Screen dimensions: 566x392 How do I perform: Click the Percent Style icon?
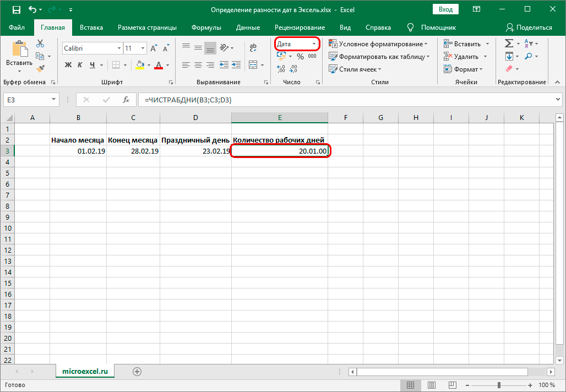(x=300, y=56)
